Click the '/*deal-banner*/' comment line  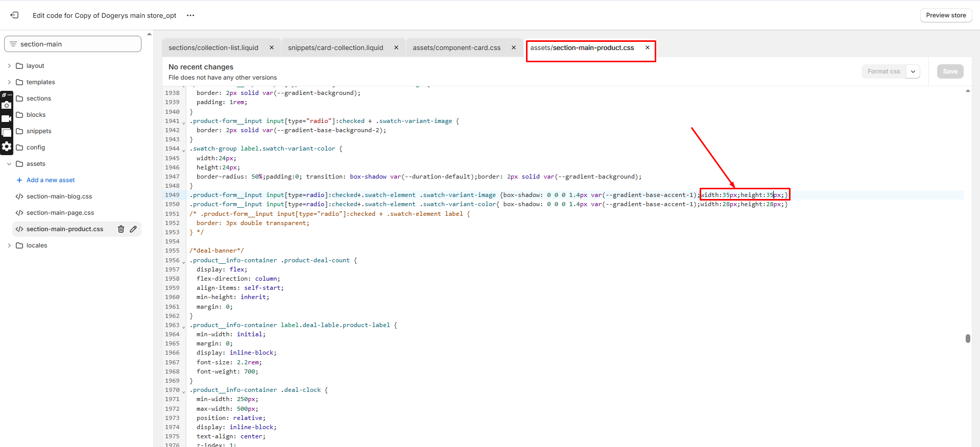217,251
